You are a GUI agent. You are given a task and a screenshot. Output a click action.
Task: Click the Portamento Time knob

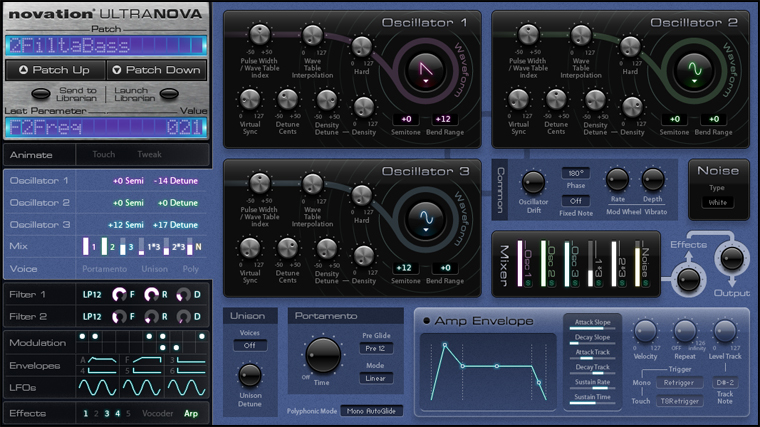click(x=322, y=354)
